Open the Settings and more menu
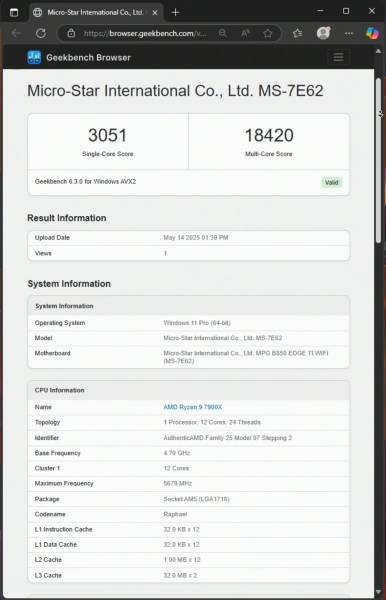386x600 pixels. pyautogui.click(x=349, y=33)
